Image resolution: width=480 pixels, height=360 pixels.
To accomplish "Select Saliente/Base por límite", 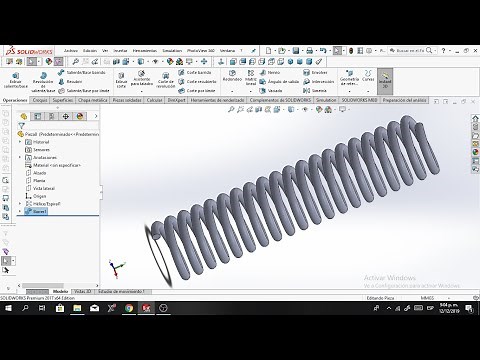I will tap(84, 91).
